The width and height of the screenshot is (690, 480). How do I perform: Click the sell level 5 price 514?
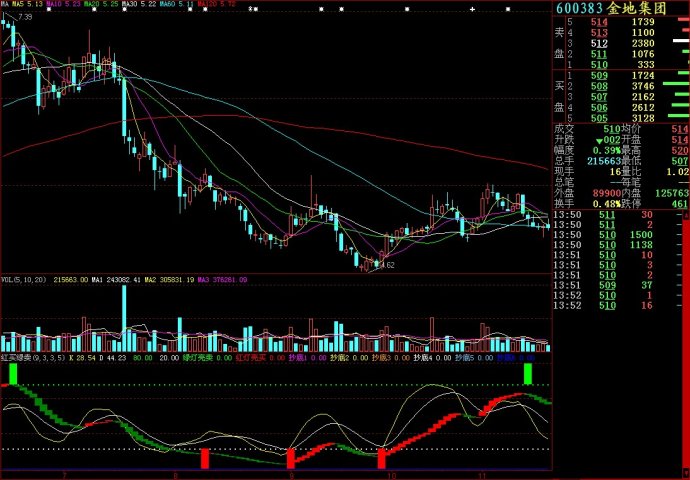[x=599, y=22]
